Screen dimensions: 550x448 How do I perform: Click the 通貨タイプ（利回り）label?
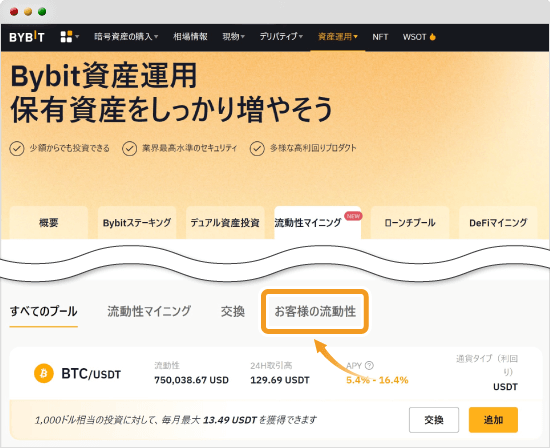(487, 365)
